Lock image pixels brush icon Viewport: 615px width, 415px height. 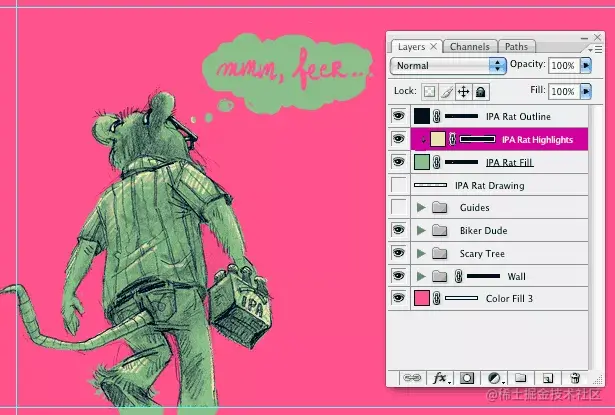tap(446, 92)
